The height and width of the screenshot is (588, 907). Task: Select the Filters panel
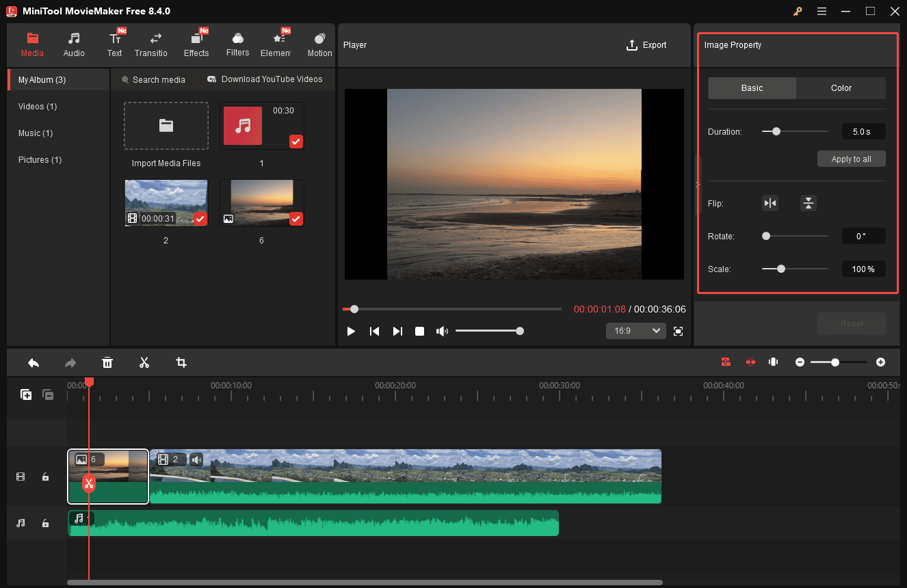tap(237, 44)
